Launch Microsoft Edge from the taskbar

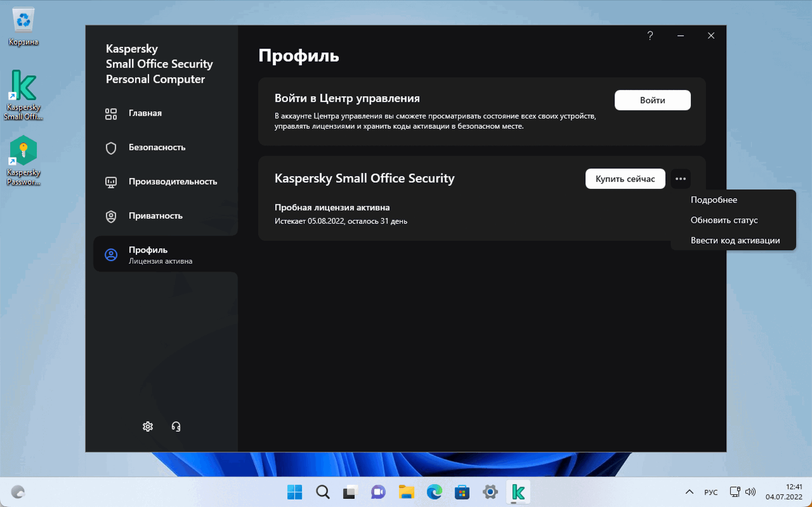coord(434,492)
